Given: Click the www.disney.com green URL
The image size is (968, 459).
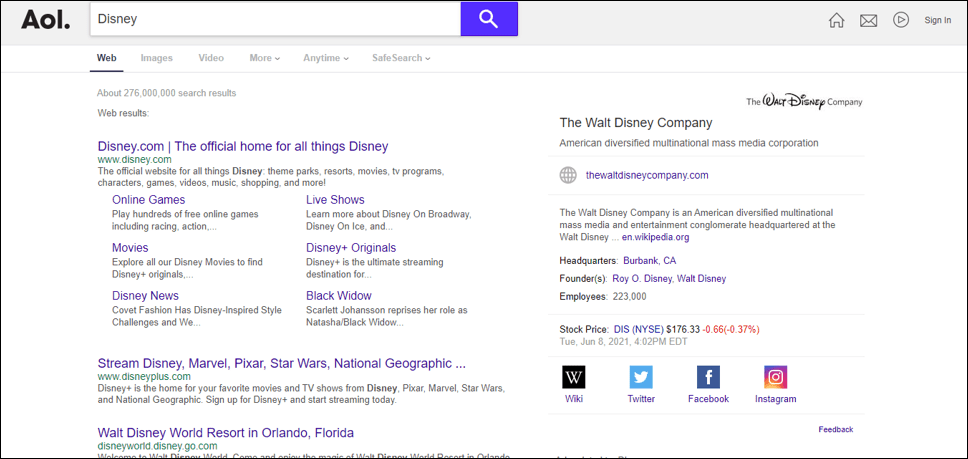Looking at the screenshot, I should point(135,160).
